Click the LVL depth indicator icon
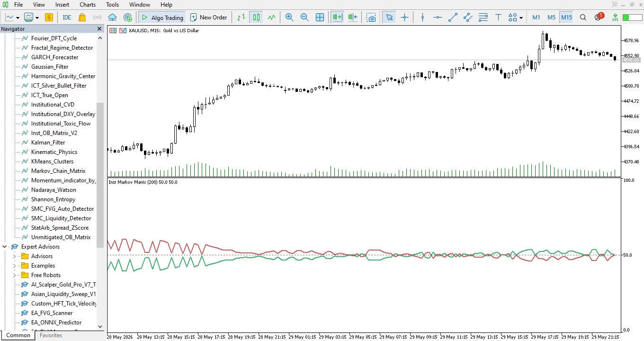Screen dimensions: 644x341 click(615, 18)
